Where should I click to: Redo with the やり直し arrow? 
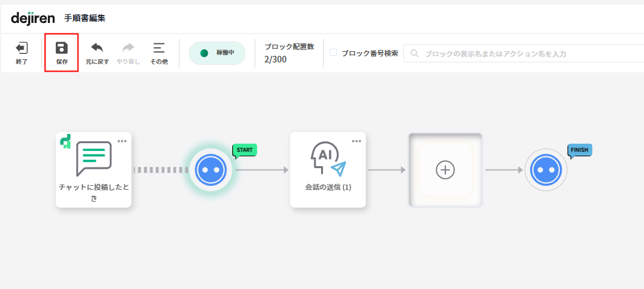(x=128, y=49)
